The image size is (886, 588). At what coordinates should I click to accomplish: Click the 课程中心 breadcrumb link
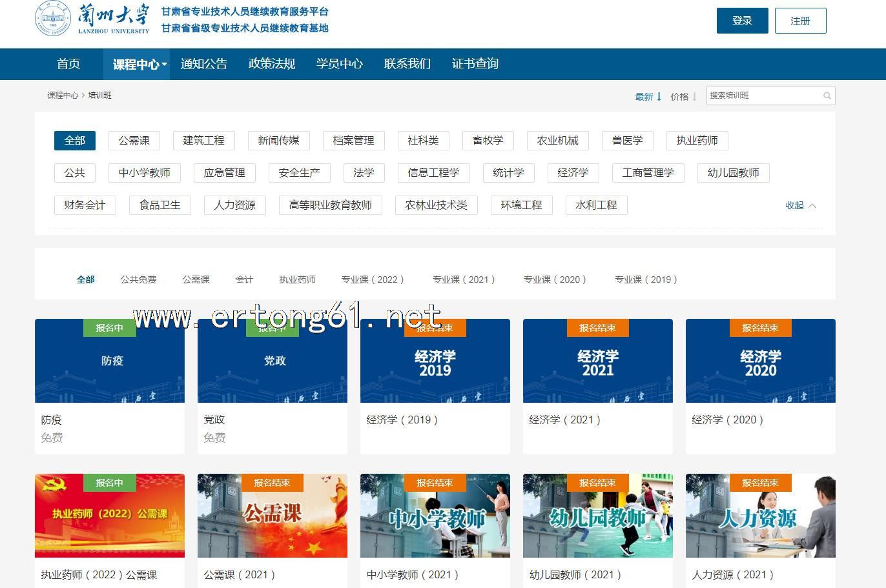tap(62, 96)
